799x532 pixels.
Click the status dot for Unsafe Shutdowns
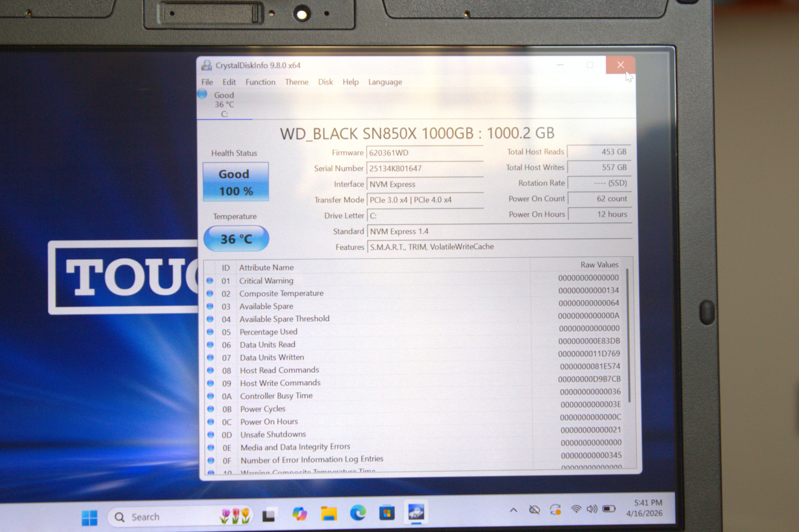(x=211, y=435)
